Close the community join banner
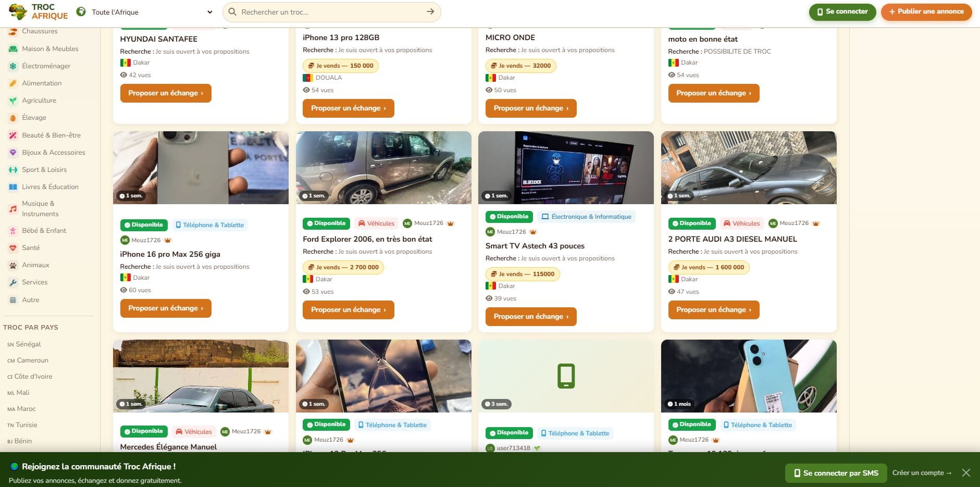This screenshot has width=980, height=487. [x=966, y=473]
